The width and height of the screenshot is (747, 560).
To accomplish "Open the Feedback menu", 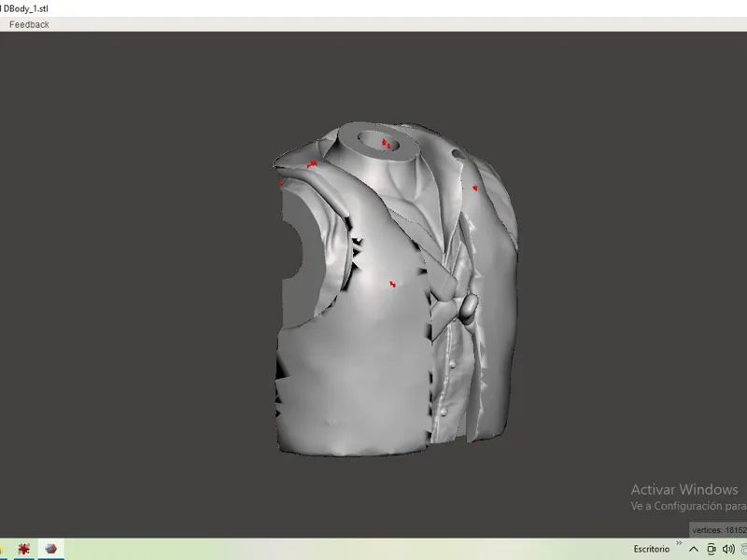I will point(29,24).
